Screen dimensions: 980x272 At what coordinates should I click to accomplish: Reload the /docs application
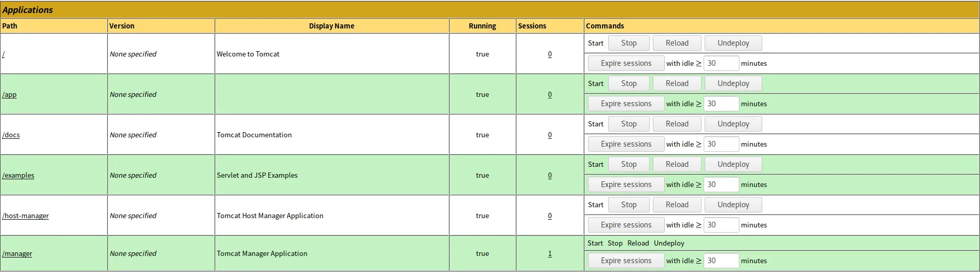677,124
